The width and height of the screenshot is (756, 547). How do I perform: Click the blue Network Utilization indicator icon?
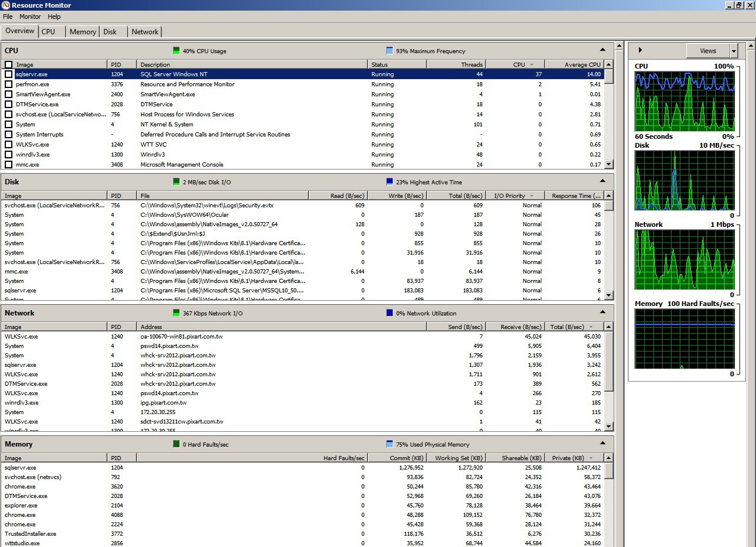pyautogui.click(x=389, y=313)
